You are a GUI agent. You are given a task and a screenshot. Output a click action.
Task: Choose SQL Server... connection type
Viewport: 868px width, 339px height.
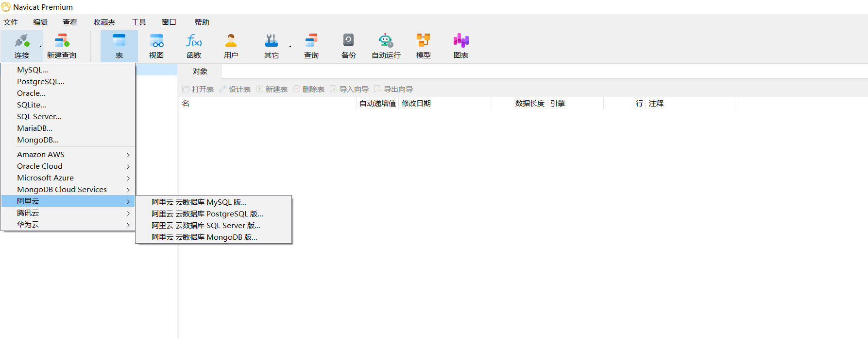[x=68, y=117]
